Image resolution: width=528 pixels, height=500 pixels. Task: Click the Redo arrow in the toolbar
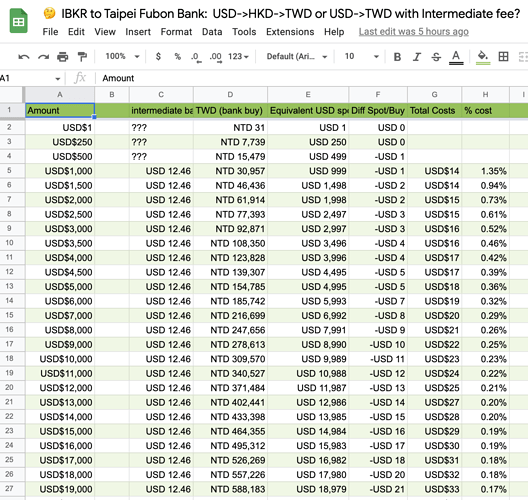pos(43,57)
